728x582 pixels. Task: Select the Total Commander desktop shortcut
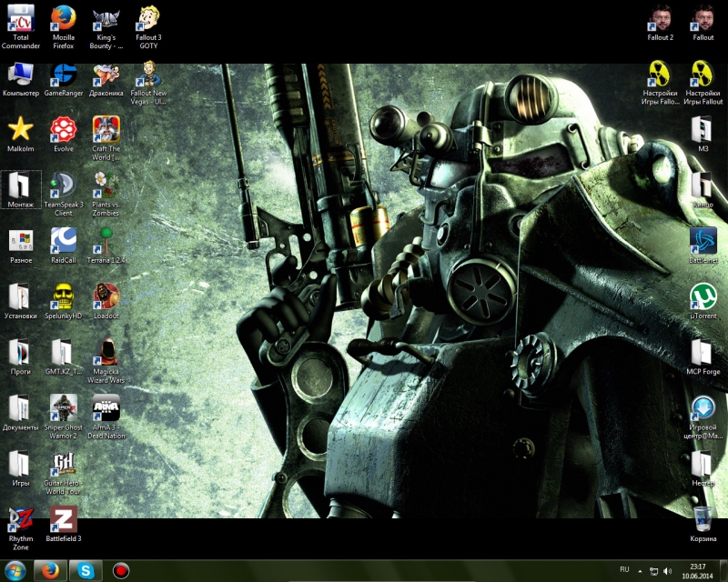20,26
